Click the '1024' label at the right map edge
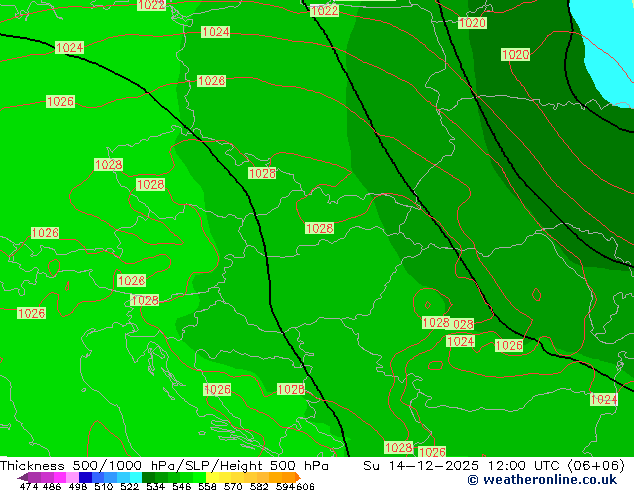 click(x=604, y=399)
